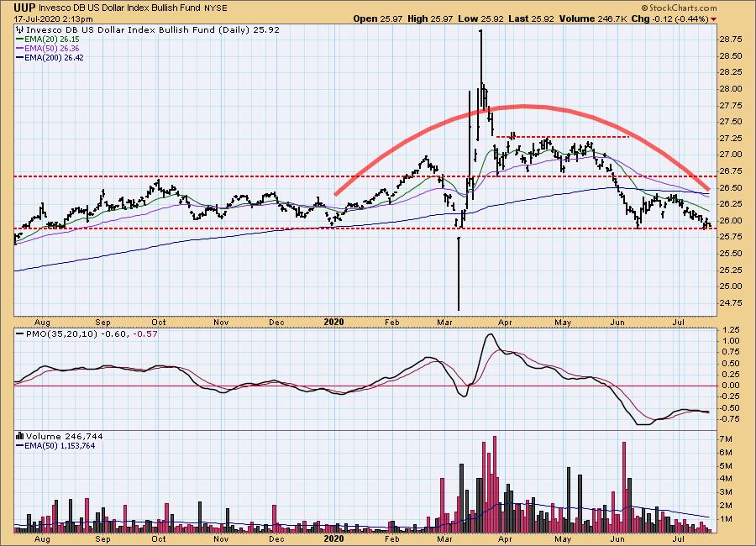Click the peak of the red arc annotation
Image resolution: width=756 pixels, height=546 pixels.
(522, 107)
